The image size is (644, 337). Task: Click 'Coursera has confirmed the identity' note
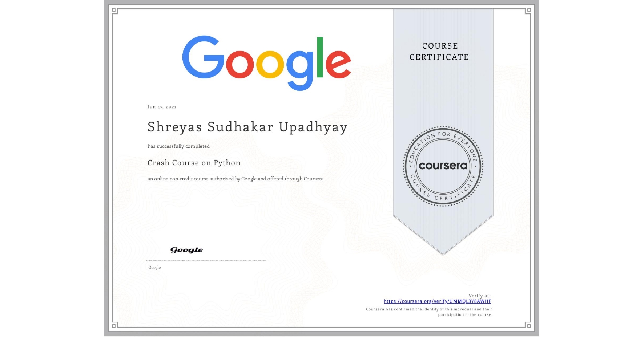[429, 312]
